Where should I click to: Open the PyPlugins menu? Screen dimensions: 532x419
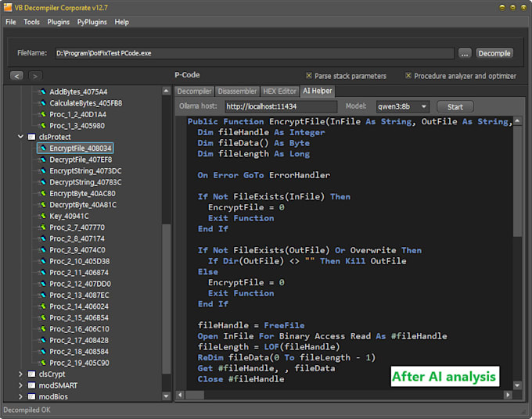pos(92,22)
